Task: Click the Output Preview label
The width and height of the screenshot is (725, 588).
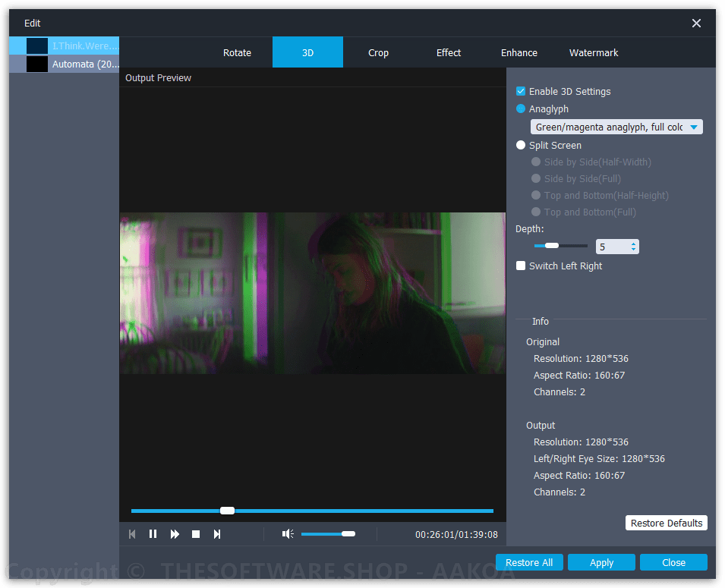Action: pos(158,77)
